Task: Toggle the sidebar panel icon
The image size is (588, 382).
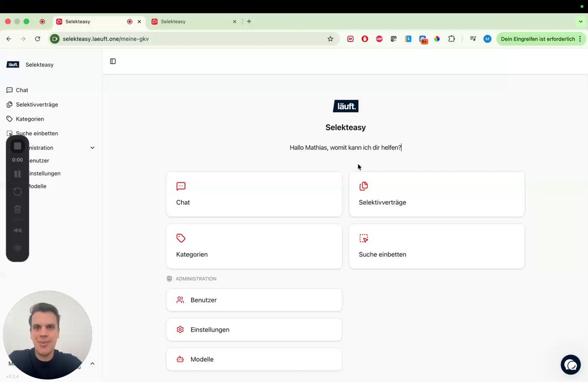Action: click(x=113, y=62)
